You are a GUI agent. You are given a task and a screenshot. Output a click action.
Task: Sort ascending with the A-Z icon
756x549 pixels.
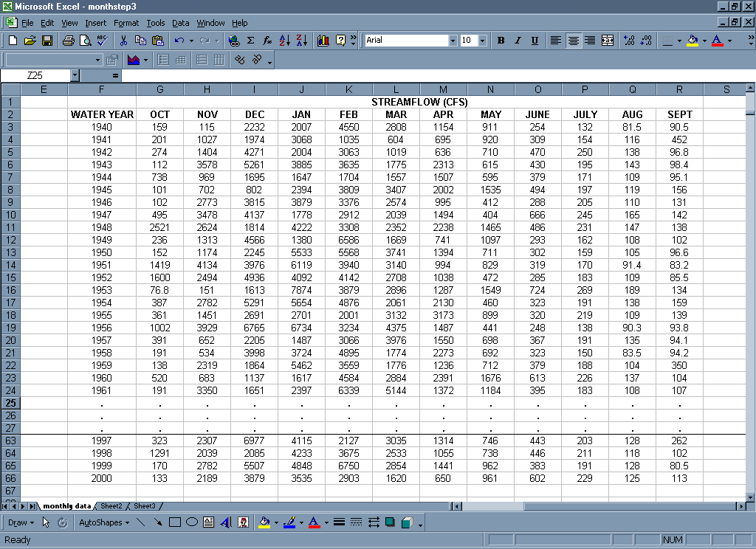click(x=284, y=41)
